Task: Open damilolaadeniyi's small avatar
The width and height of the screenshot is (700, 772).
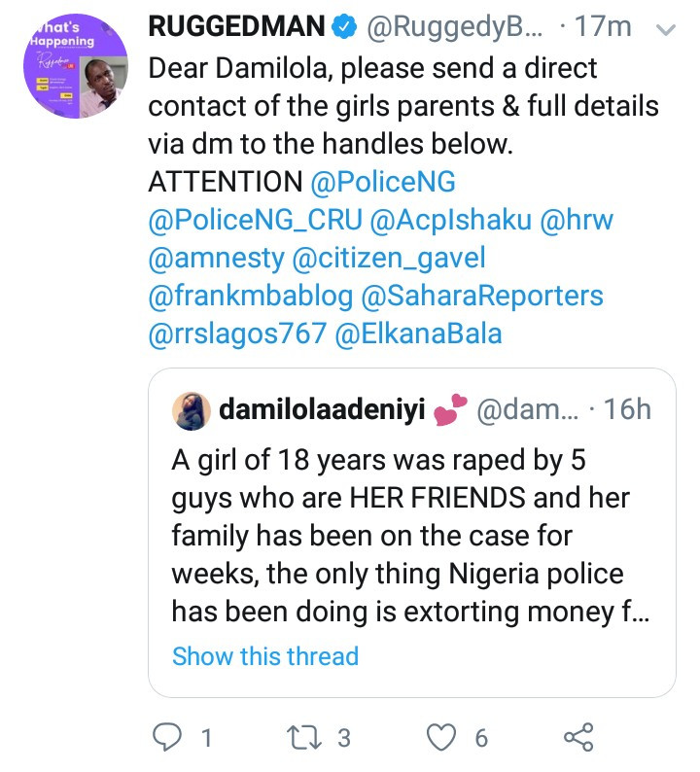Action: [192, 410]
